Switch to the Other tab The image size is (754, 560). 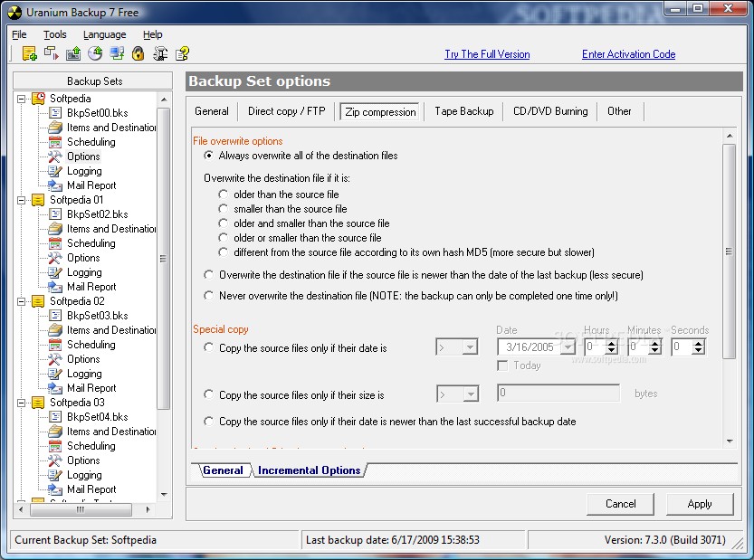click(619, 111)
